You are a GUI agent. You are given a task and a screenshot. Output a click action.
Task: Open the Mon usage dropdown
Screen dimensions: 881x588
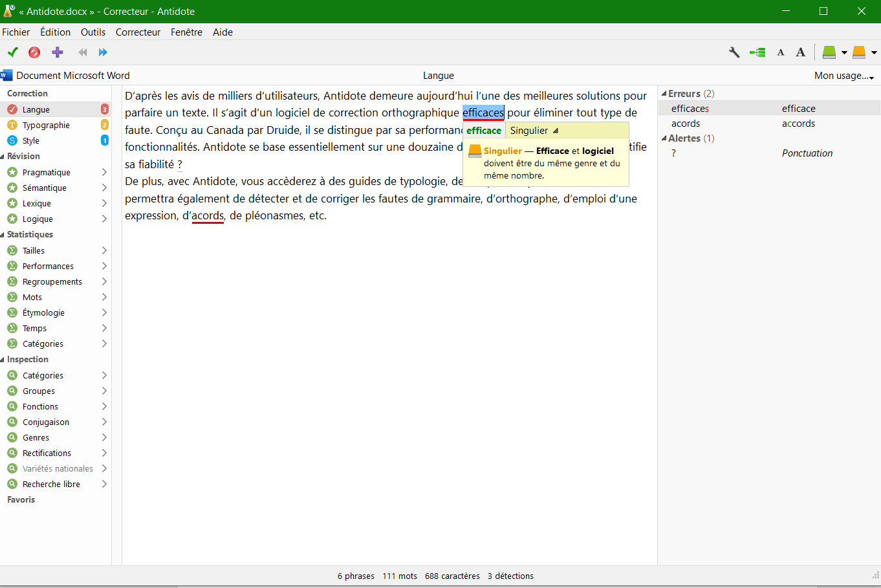[844, 76]
